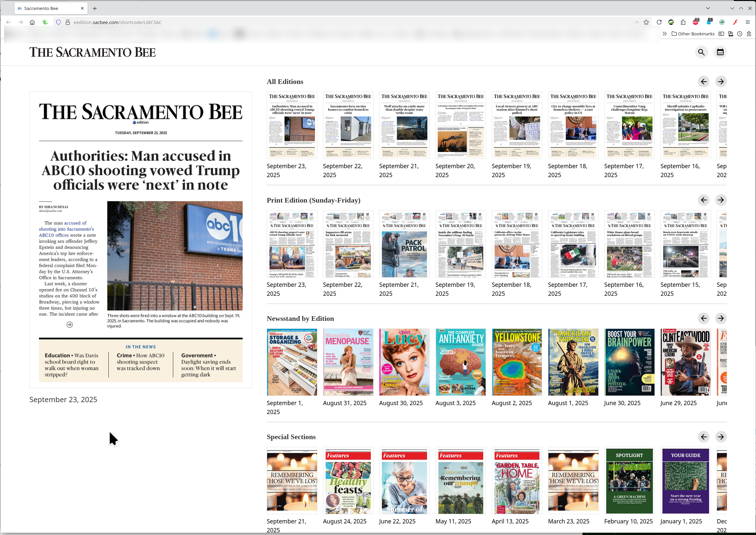The image size is (756, 535).
Task: Click The Sacramento Bee header logo
Action: tap(92, 52)
